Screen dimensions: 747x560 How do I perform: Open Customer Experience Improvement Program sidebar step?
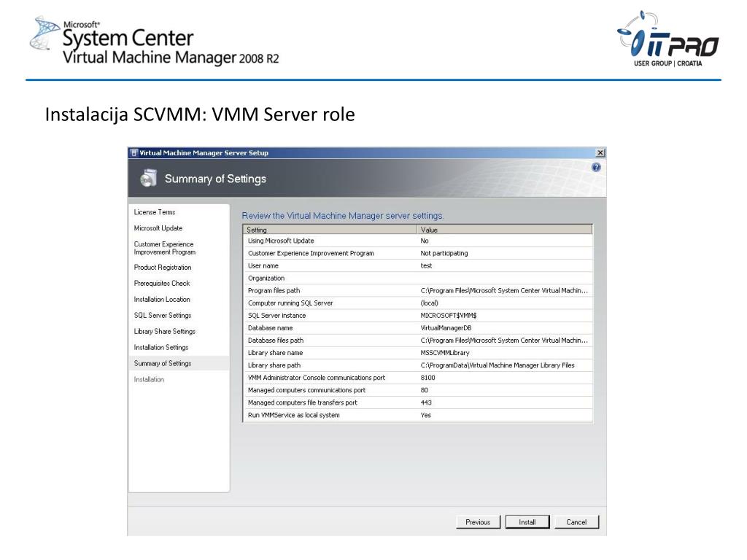[164, 248]
